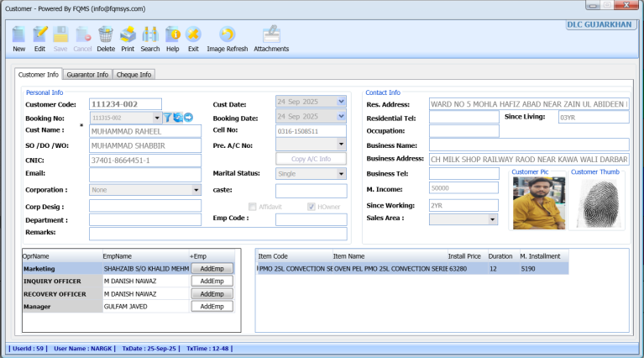Screen dimensions: 644x358
Task: Click the filter funnel icon beside Booking No
Action: click(167, 118)
